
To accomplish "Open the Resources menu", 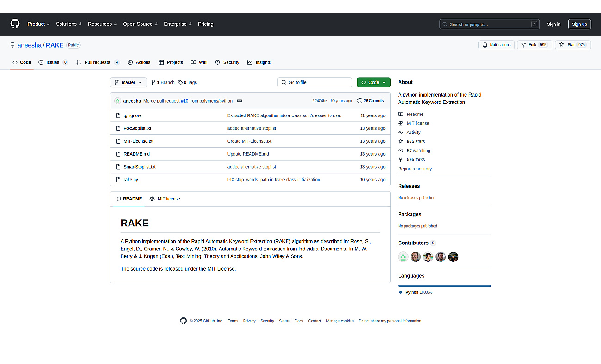I will (102, 24).
